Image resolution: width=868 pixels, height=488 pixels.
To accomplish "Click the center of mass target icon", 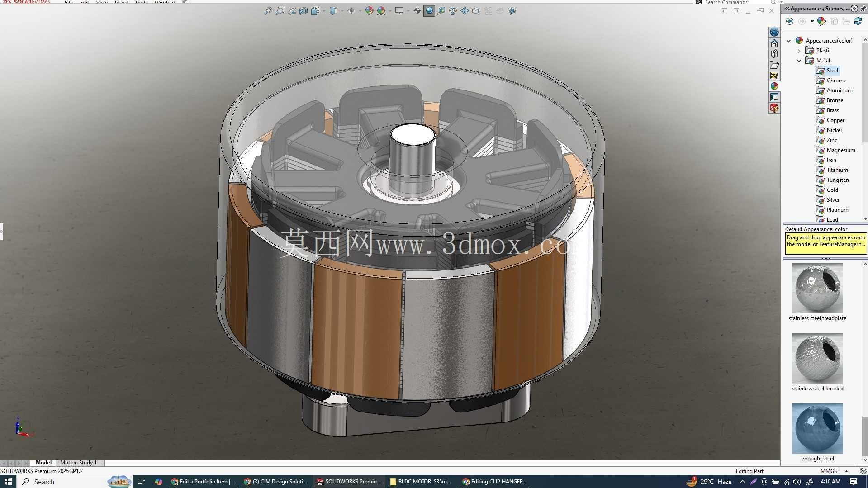I will coord(417,11).
